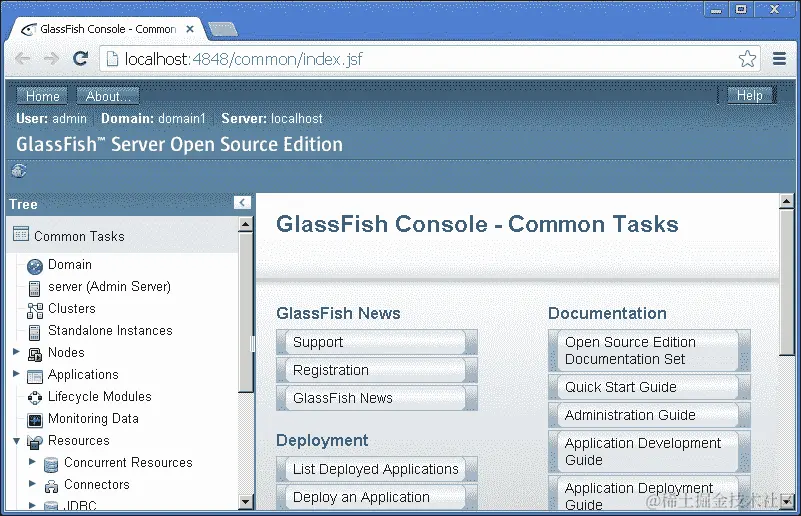Open the Administration Guide
The width and height of the screenshot is (801, 516).
click(x=649, y=415)
